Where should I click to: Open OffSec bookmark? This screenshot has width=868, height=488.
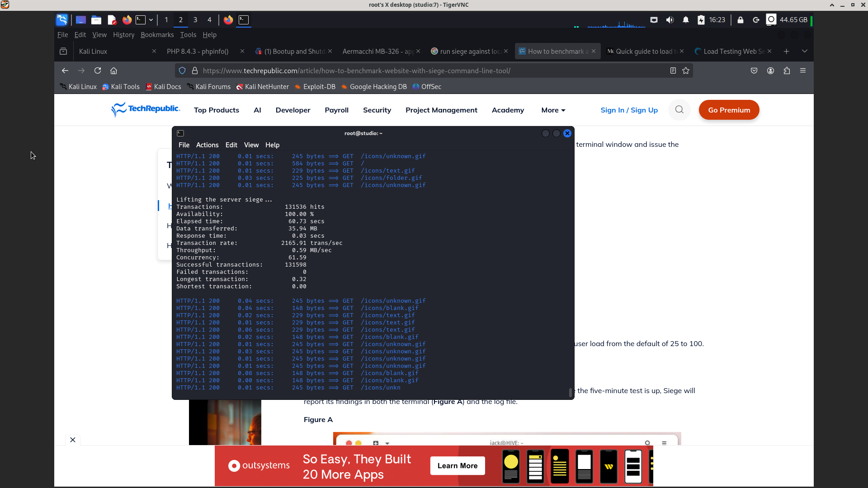(x=427, y=87)
